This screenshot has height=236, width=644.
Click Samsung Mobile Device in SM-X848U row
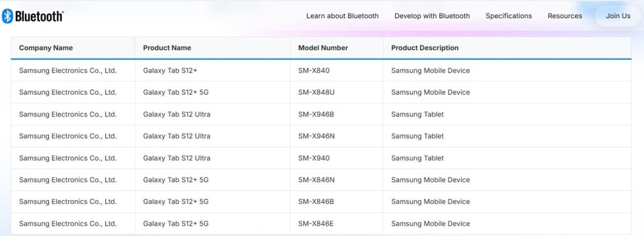(430, 92)
